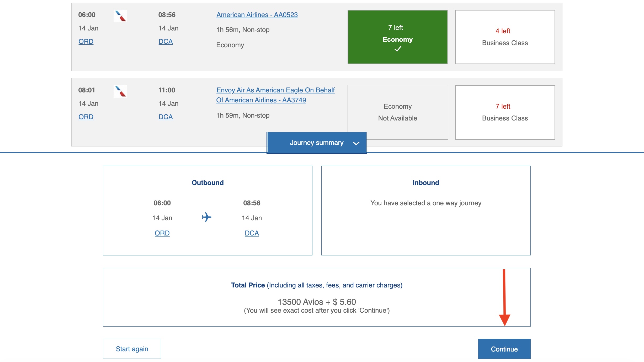Click the 08:56 arrival time in Outbound summary

pos(252,203)
